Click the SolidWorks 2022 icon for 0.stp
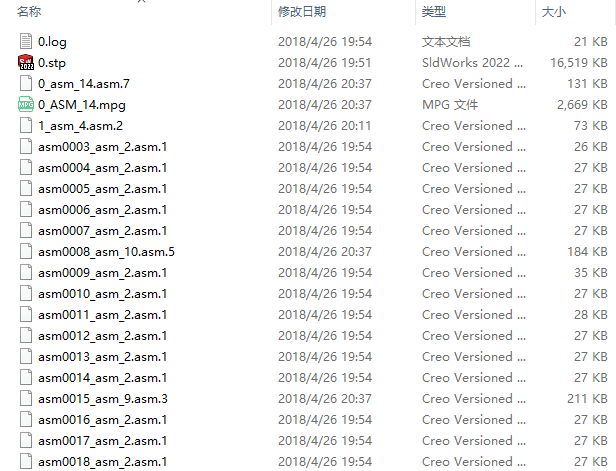Viewport: 616px width, 471px height. pos(26,62)
